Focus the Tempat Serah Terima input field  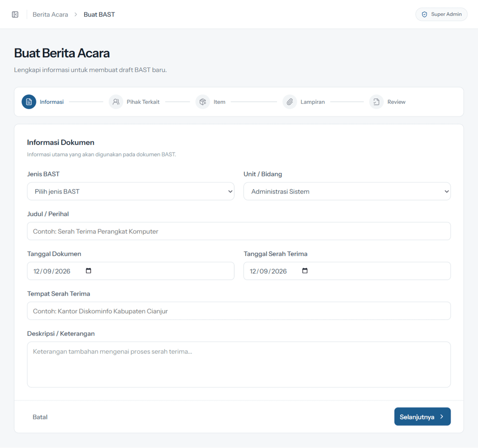point(239,311)
